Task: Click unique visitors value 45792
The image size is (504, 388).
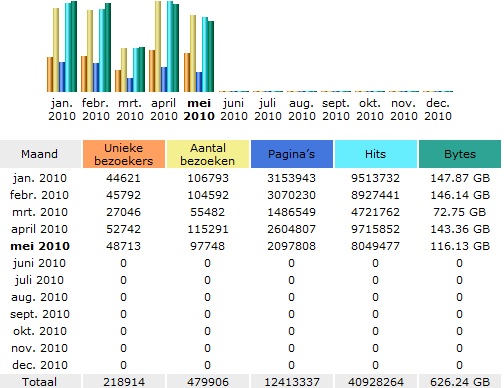Action: click(124, 195)
